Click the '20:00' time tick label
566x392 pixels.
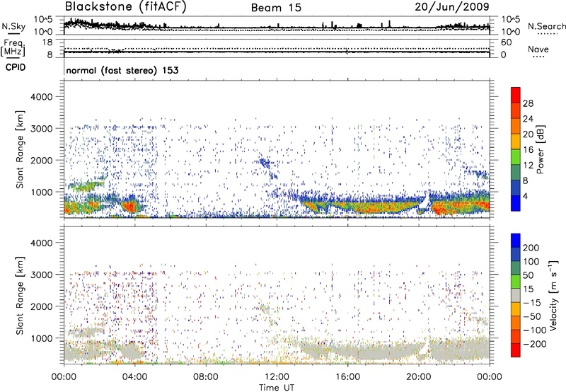[419, 377]
